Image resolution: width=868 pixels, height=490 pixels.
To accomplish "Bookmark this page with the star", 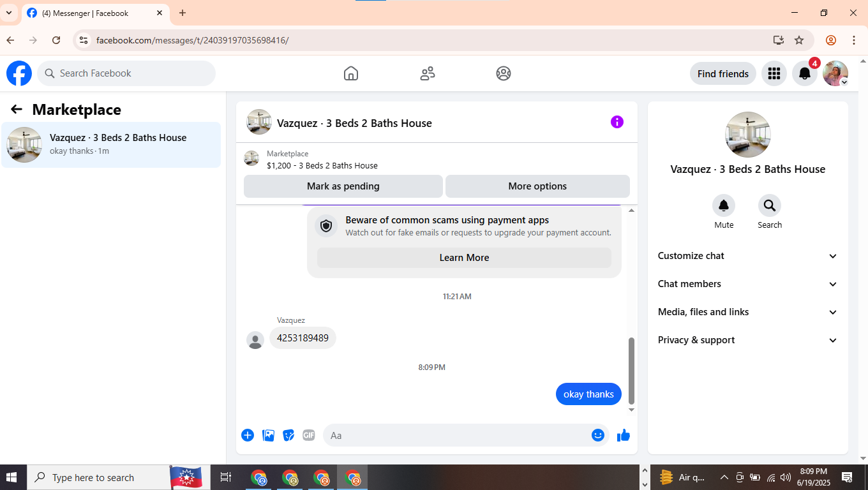I will (x=799, y=40).
